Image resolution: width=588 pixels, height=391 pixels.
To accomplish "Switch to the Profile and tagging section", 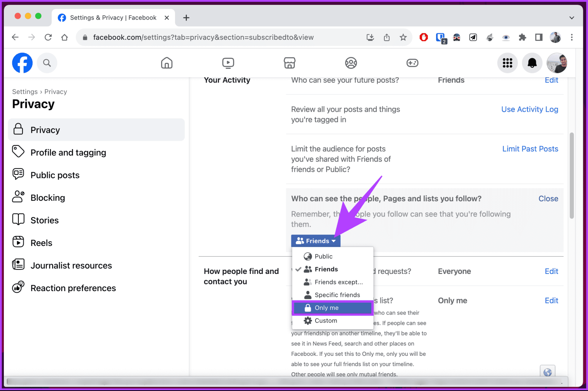I will click(68, 152).
